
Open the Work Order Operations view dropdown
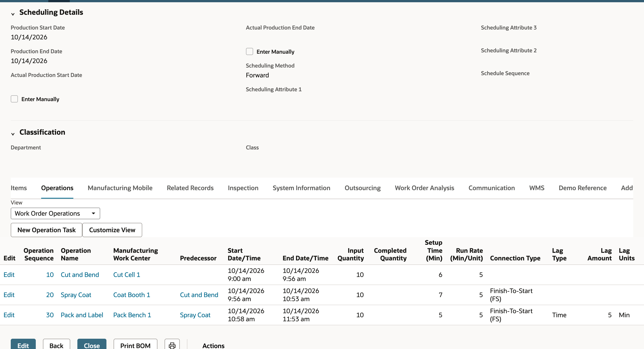tap(55, 213)
